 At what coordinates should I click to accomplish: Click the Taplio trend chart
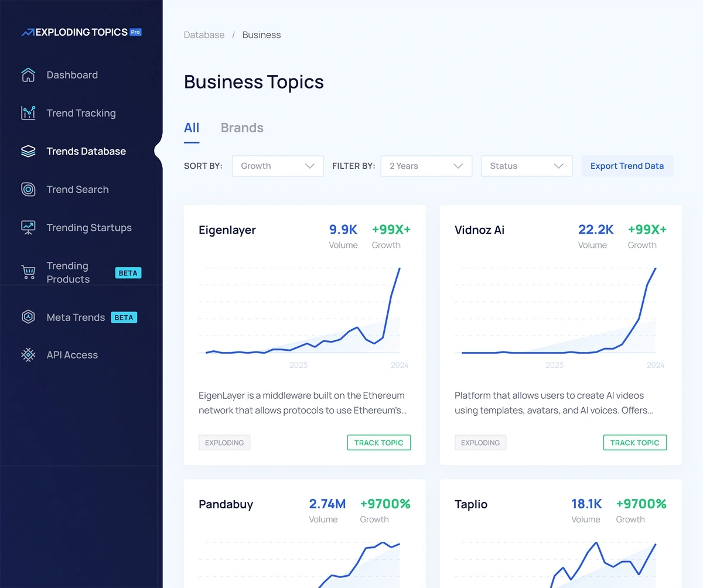[x=555, y=564]
